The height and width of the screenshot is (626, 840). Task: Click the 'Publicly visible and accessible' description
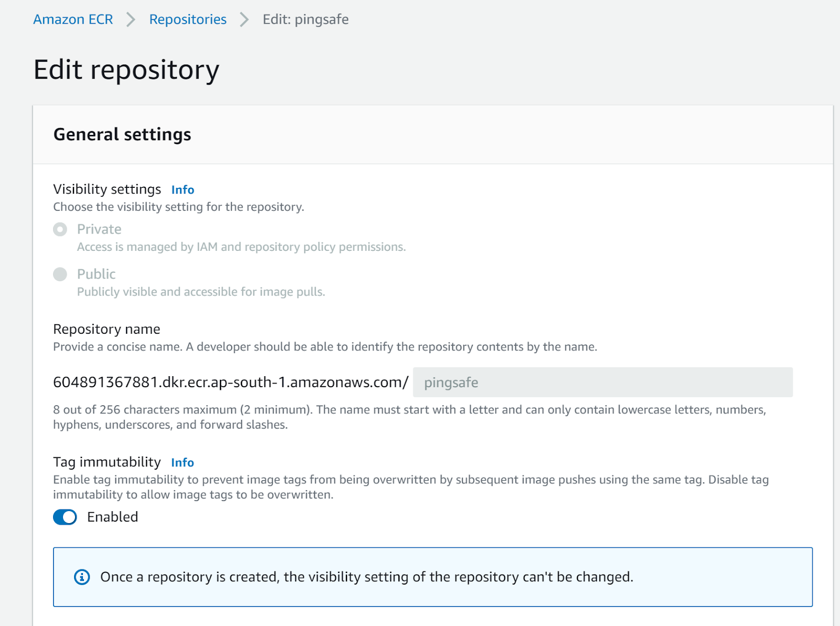201,292
